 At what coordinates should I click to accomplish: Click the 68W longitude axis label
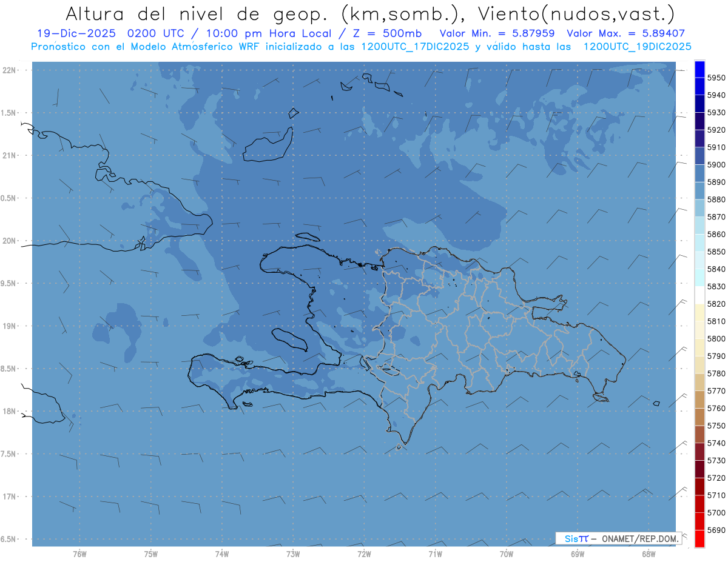(x=649, y=554)
